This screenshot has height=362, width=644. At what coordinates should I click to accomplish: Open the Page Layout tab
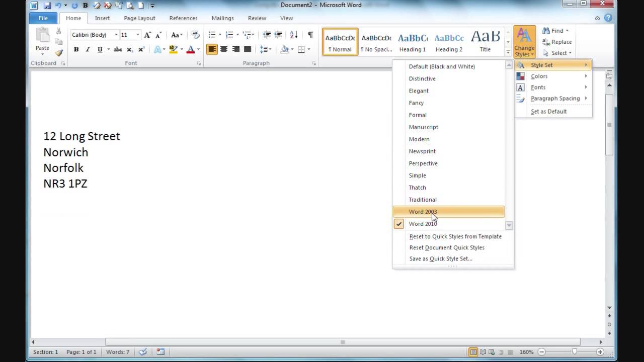(139, 18)
